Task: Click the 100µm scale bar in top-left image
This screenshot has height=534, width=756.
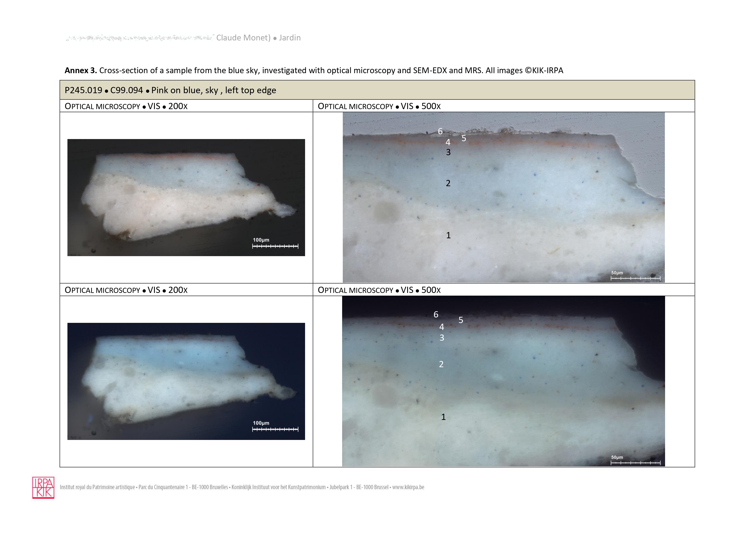Action: click(275, 246)
